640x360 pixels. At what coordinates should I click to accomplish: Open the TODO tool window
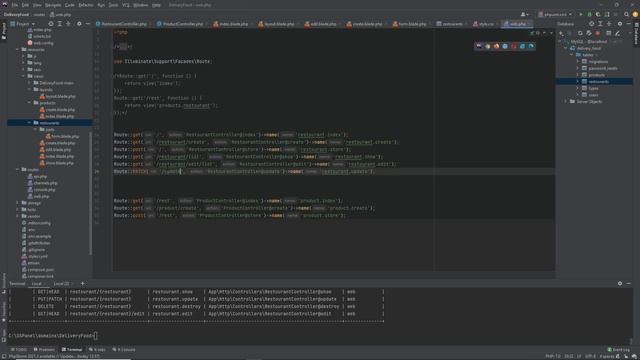click(x=19, y=350)
